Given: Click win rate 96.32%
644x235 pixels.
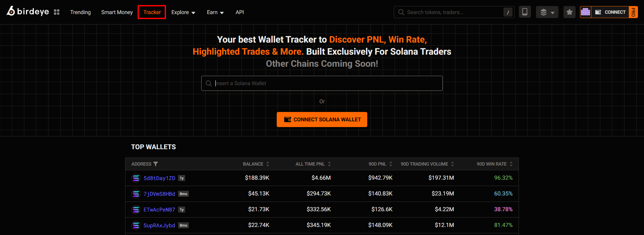Looking at the screenshot, I should [x=503, y=178].
